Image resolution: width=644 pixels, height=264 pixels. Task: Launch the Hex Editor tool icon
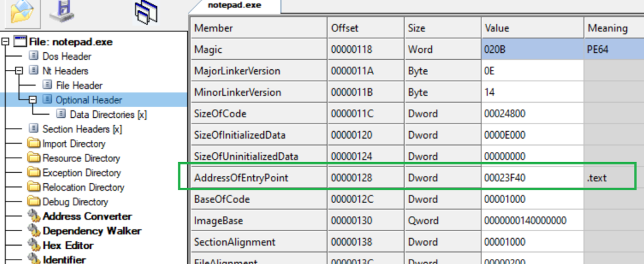point(33,246)
